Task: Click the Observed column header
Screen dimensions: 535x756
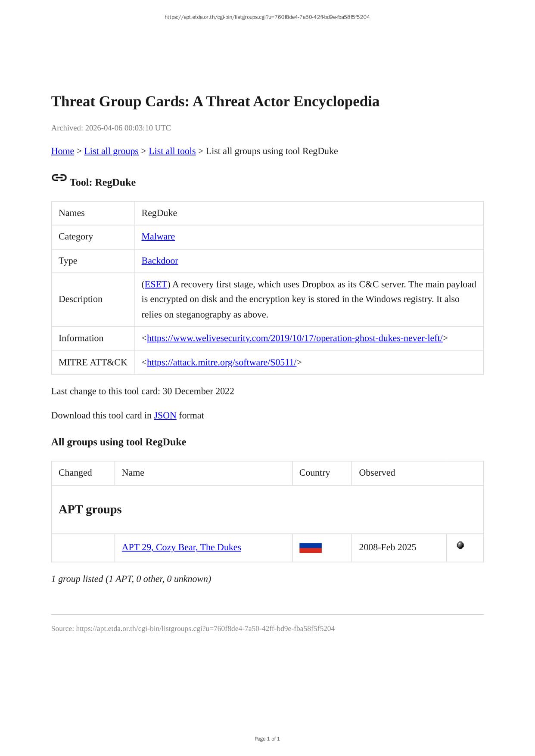Action: (377, 473)
